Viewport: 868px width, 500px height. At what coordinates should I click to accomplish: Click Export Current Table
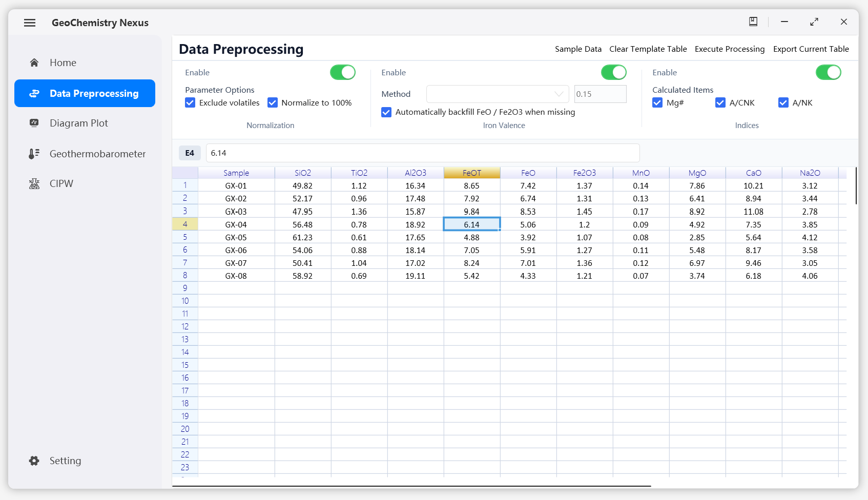811,49
